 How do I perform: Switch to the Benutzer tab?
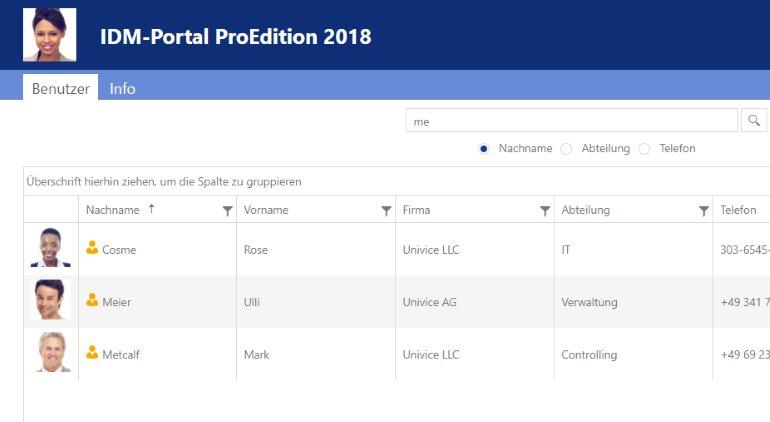point(60,88)
